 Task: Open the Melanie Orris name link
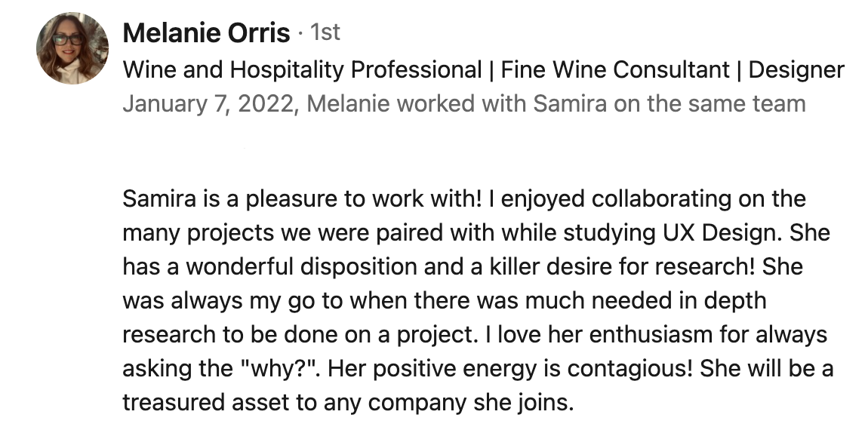[206, 33]
